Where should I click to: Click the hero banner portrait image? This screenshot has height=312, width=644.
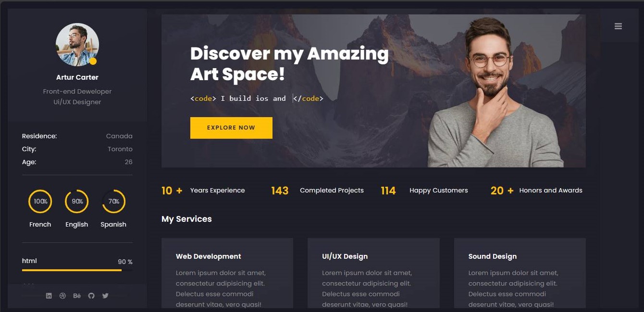pyautogui.click(x=495, y=92)
